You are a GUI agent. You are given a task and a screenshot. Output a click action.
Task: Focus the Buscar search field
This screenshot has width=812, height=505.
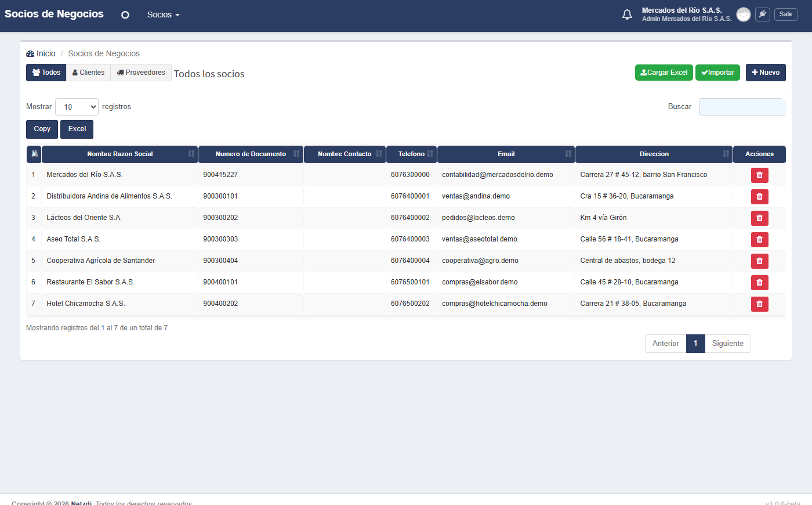[742, 107]
